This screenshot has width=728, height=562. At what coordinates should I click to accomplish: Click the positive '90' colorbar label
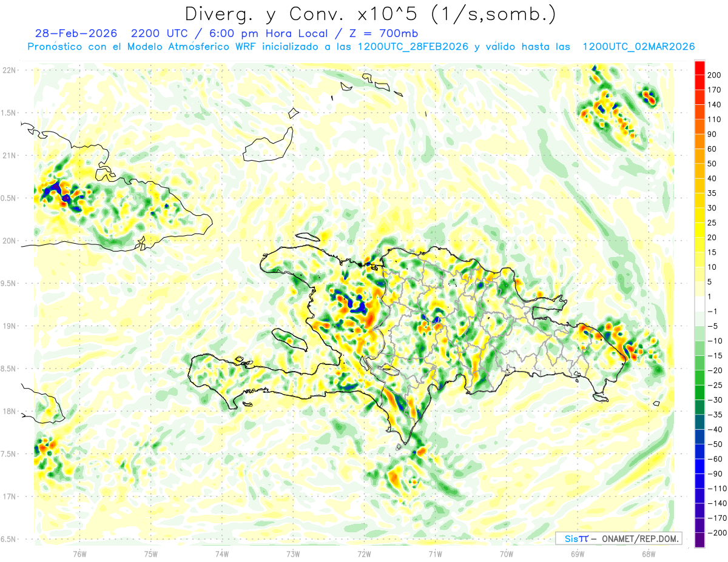[x=713, y=134]
